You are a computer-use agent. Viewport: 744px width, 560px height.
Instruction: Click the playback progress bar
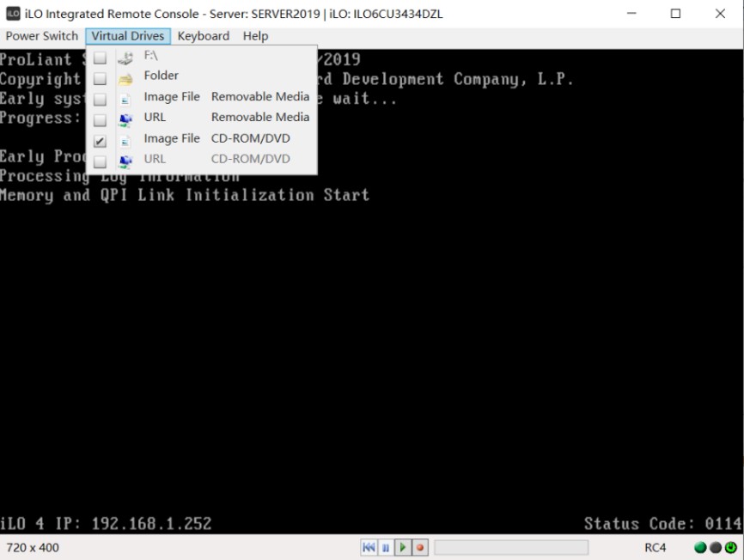point(510,547)
